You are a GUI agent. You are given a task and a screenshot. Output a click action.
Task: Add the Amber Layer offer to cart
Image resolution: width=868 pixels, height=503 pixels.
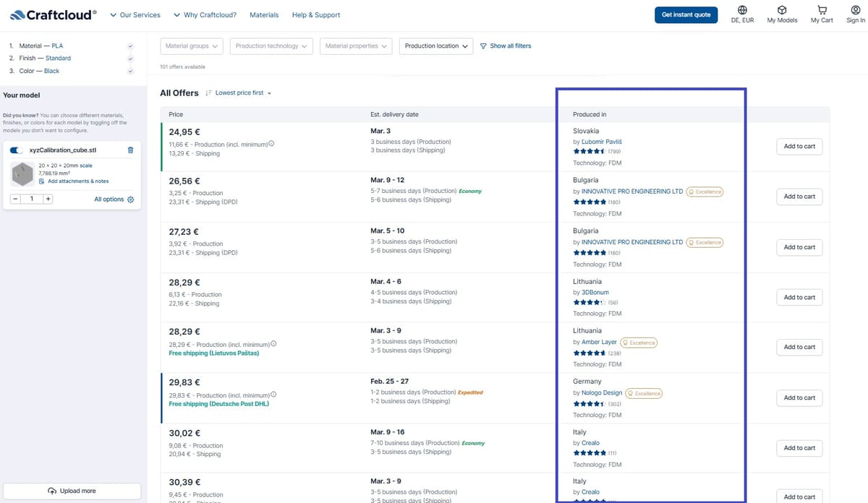click(x=799, y=347)
